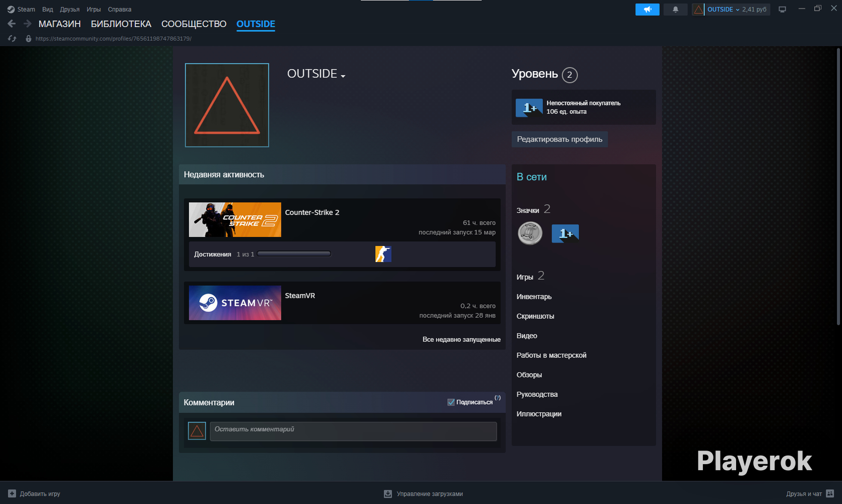This screenshot has width=842, height=504.
Task: Click the small triangle avatar in the title bar
Action: (x=698, y=10)
